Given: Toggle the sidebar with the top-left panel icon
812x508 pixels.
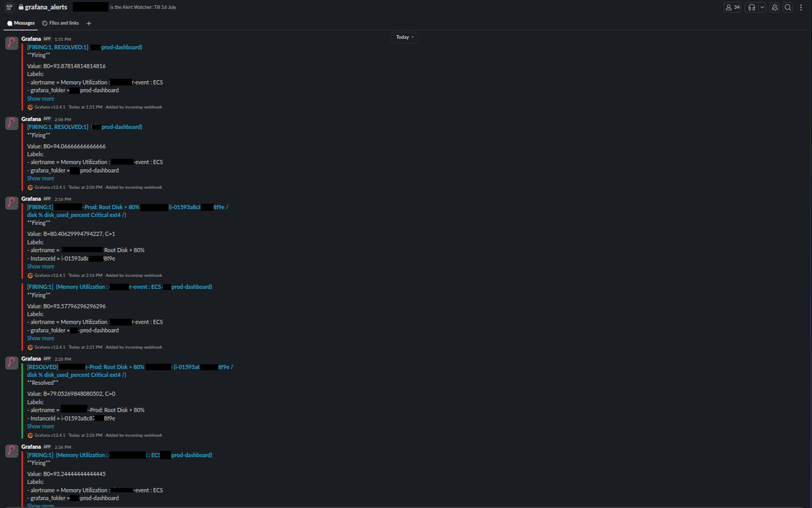Looking at the screenshot, I should point(9,7).
